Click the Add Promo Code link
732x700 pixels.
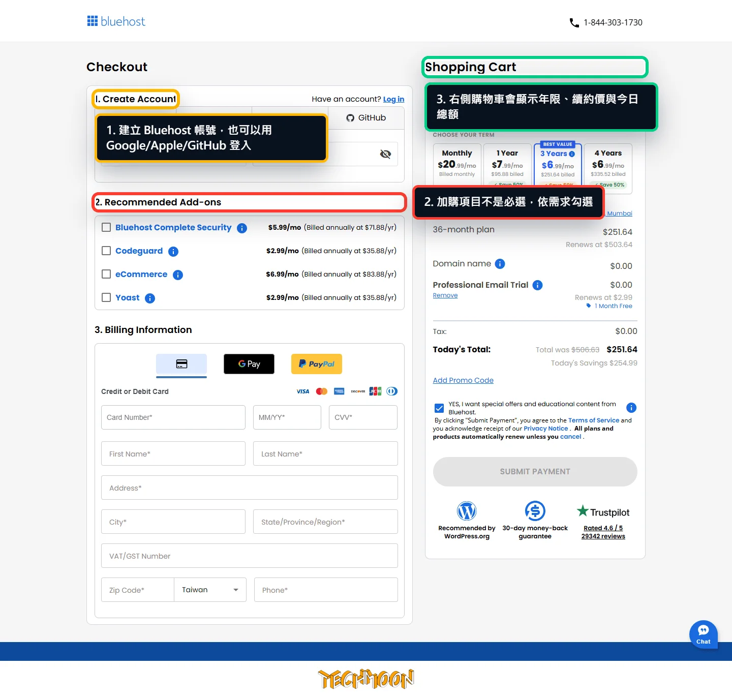463,380
